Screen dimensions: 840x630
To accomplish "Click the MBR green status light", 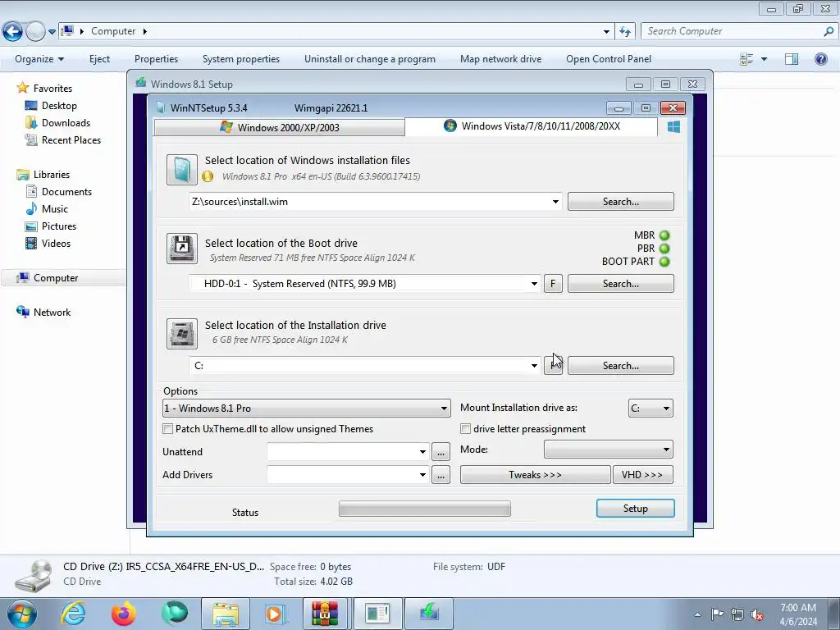I will click(664, 235).
